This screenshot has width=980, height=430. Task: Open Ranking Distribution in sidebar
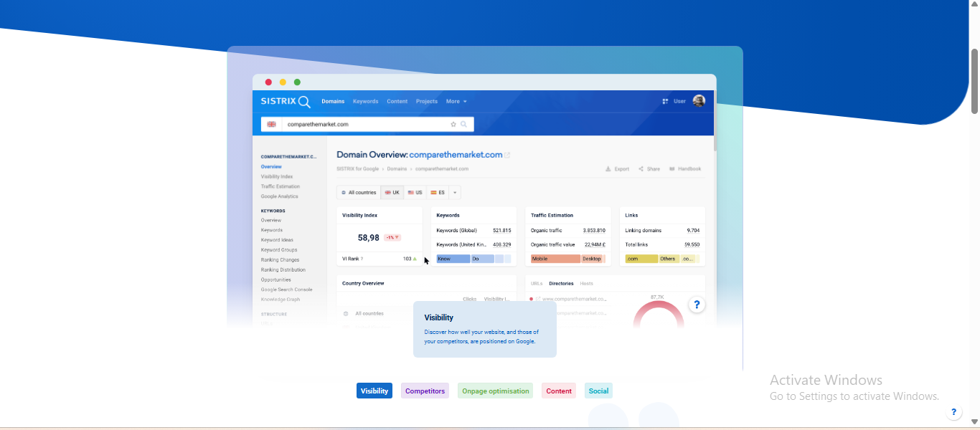coord(283,270)
